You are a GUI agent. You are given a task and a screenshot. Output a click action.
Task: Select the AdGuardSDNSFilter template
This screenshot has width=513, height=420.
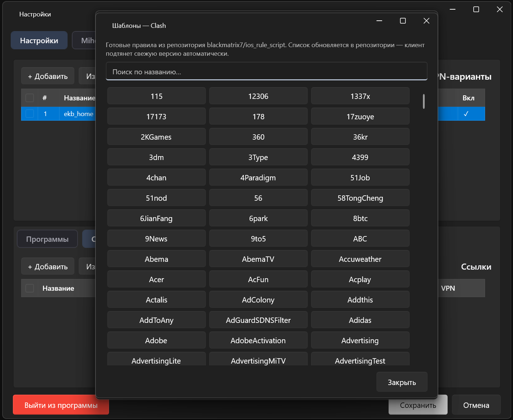(x=258, y=320)
